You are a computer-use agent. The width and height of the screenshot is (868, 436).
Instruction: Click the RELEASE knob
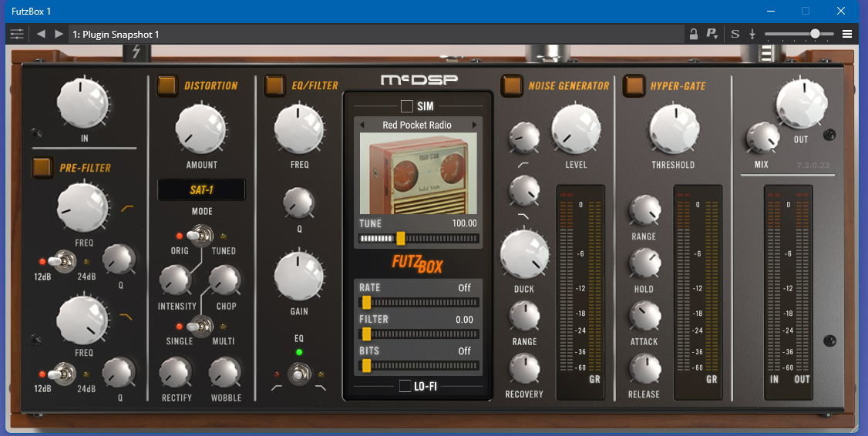[645, 368]
